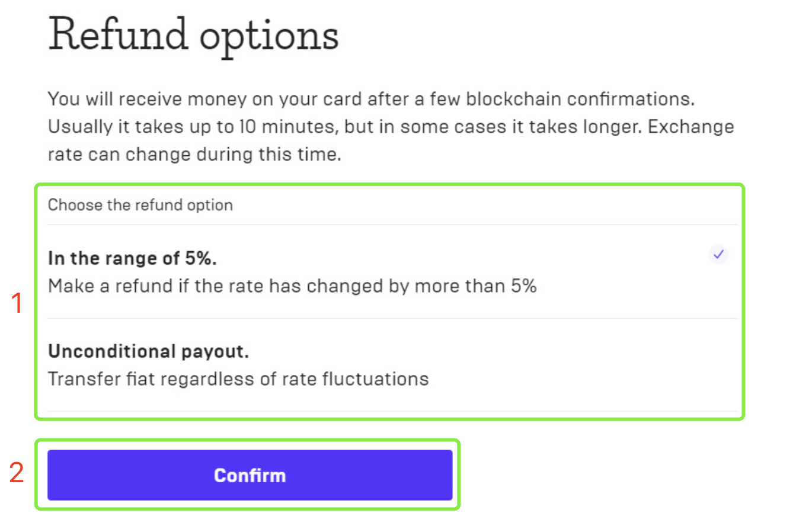Click "Transfer fiat regardless of rate fluctuations" text
The width and height of the screenshot is (812, 526).
coord(238,379)
